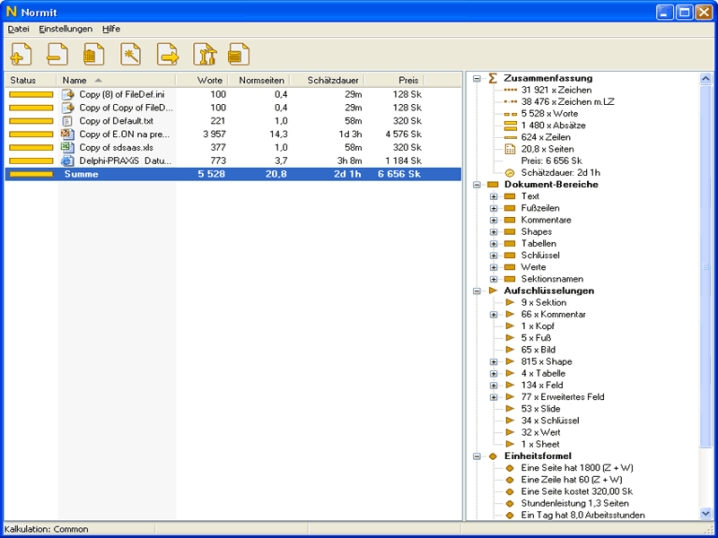Click the magic wand toolbar icon
This screenshot has height=538, width=718.
coord(130,53)
